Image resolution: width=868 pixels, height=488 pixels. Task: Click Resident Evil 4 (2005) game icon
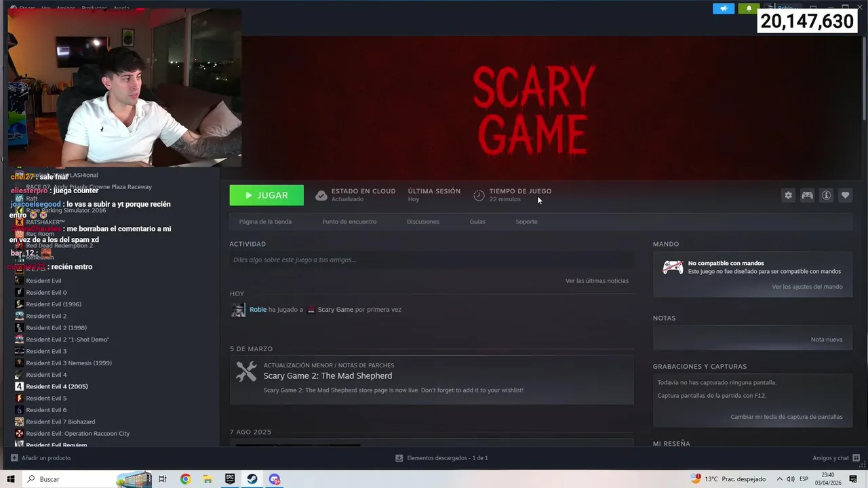pyautogui.click(x=20, y=386)
